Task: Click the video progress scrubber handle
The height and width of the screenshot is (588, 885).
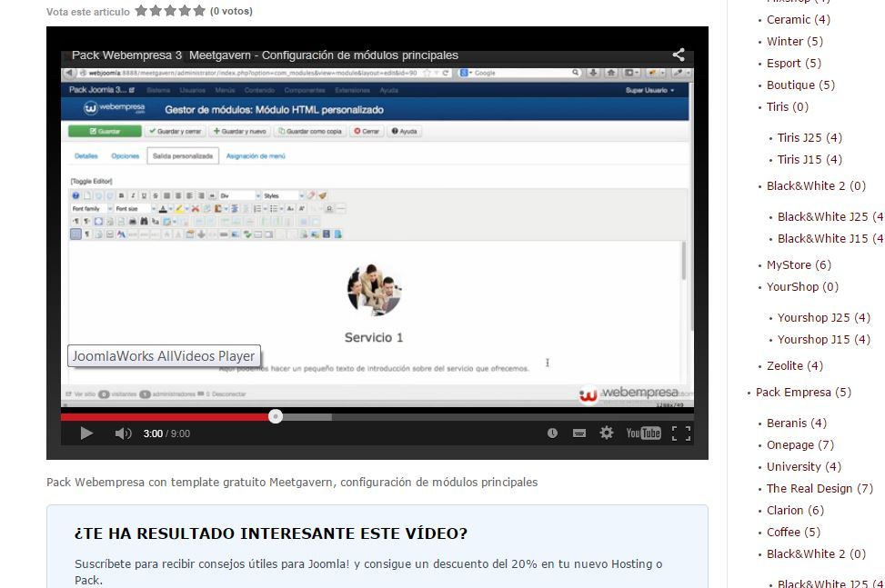Action: [276, 416]
